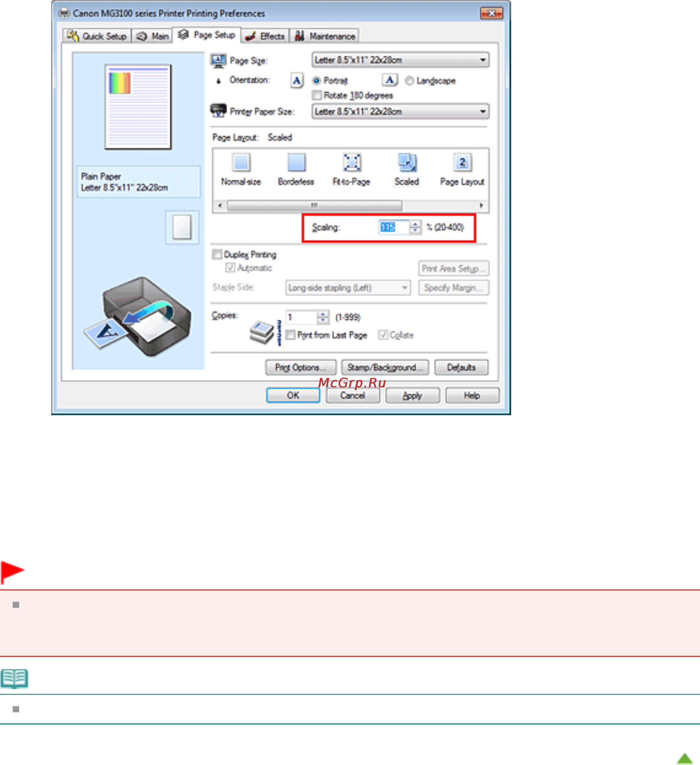Switch to the Quick Setup tab
This screenshot has height=765, width=700.
97,36
